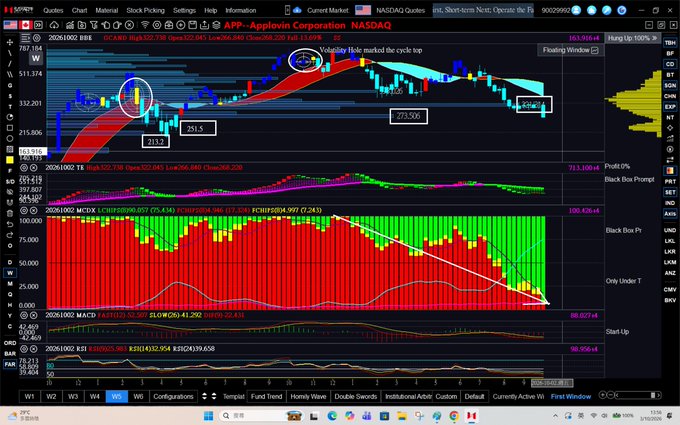Click the undo arrow in left toolbar
Screen dimensions: 680x425
click(x=10, y=224)
